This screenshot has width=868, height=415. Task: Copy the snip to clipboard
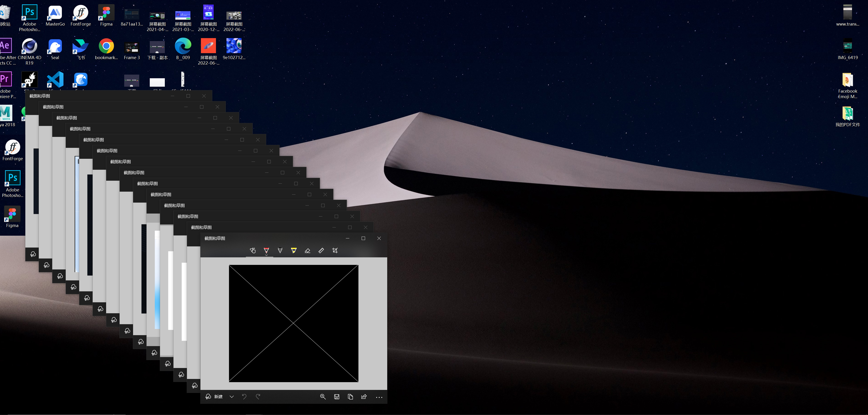coord(350,397)
